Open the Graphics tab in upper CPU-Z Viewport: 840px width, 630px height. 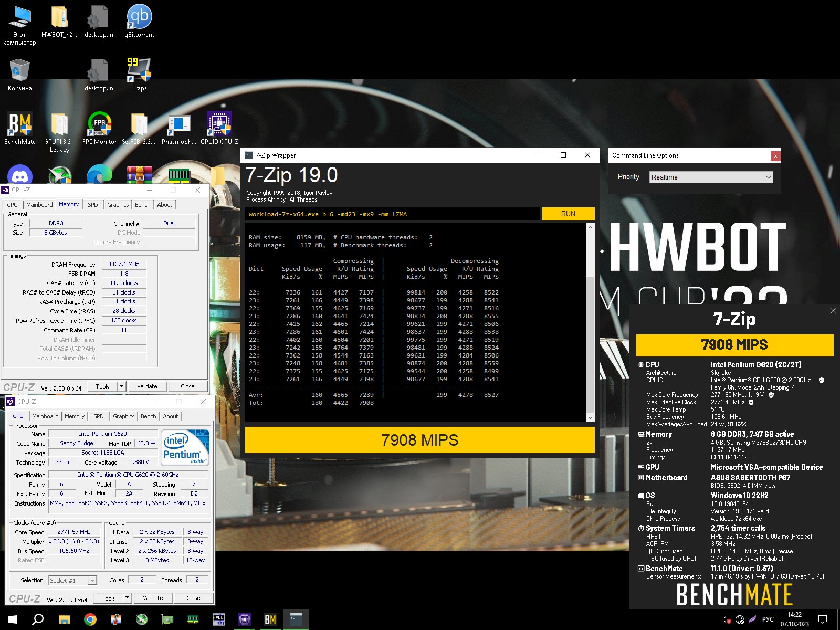click(x=118, y=205)
